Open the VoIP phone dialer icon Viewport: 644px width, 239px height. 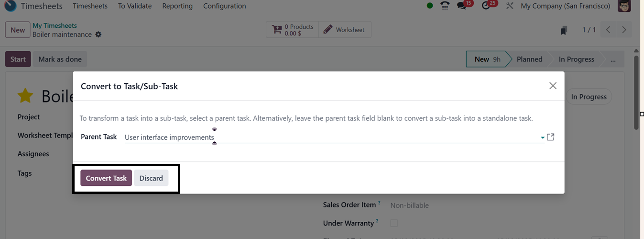tap(445, 6)
